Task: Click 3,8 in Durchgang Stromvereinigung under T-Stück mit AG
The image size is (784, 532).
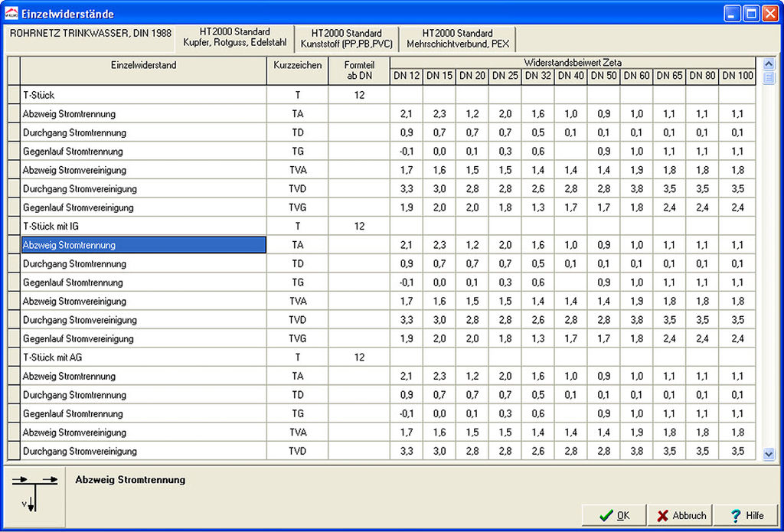Action: 636,451
